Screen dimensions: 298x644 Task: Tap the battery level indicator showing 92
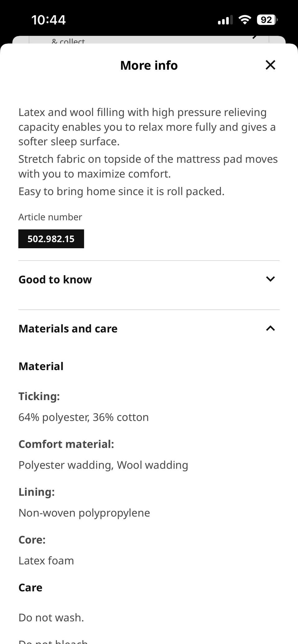point(267,20)
